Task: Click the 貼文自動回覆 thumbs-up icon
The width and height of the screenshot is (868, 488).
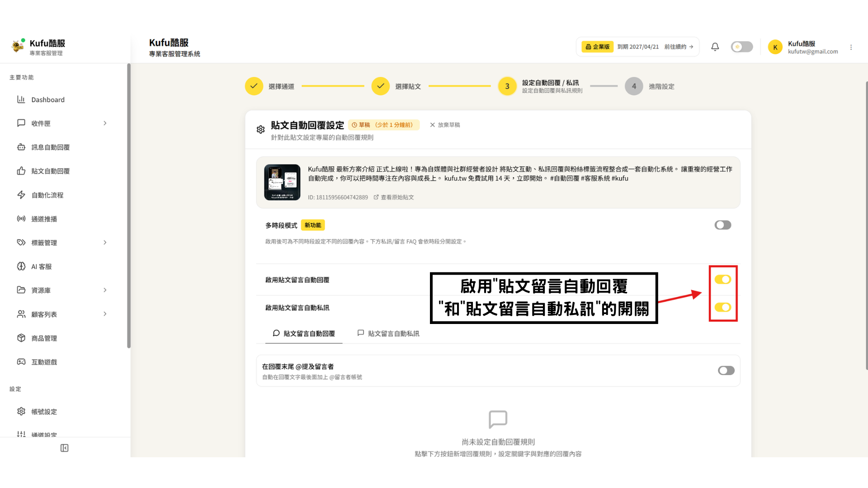Action: [x=21, y=171]
